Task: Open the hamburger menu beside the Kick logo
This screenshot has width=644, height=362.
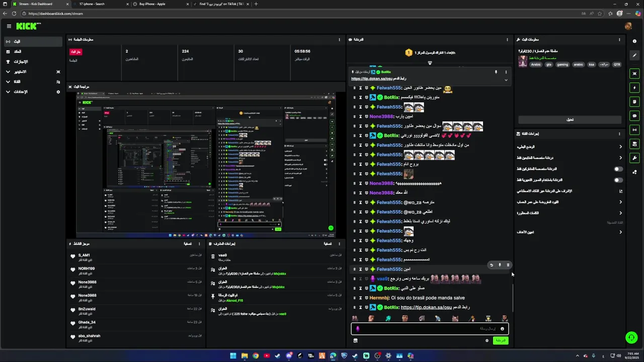Action: point(9,26)
